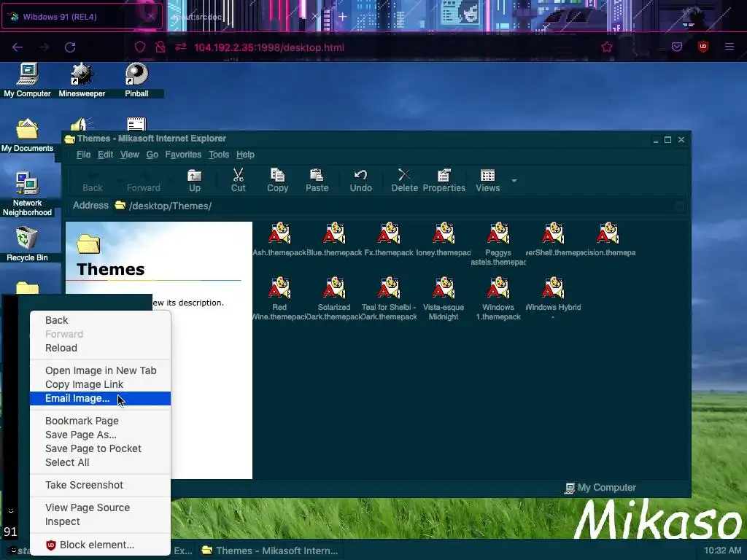747x560 pixels.
Task: Select the Red Wine.themepack file
Action: coord(279,299)
